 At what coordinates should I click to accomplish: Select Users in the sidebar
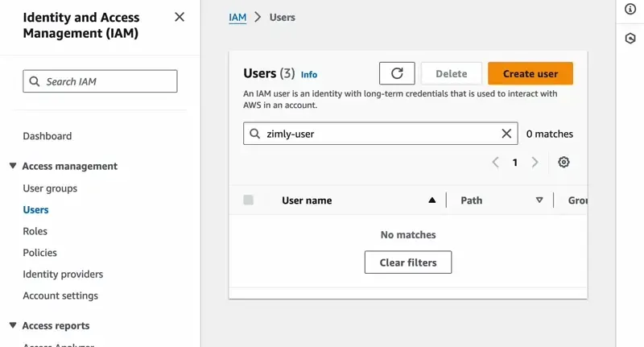tap(35, 210)
